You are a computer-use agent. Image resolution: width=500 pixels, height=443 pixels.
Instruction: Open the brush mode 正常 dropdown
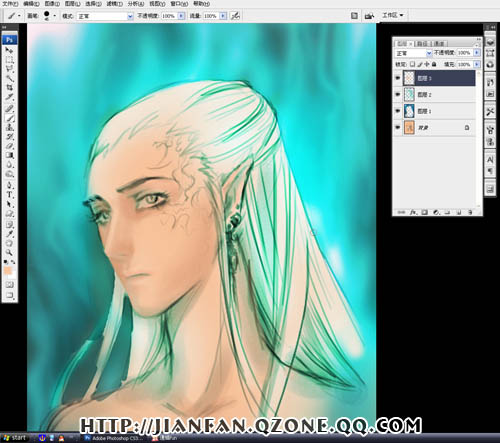point(105,16)
